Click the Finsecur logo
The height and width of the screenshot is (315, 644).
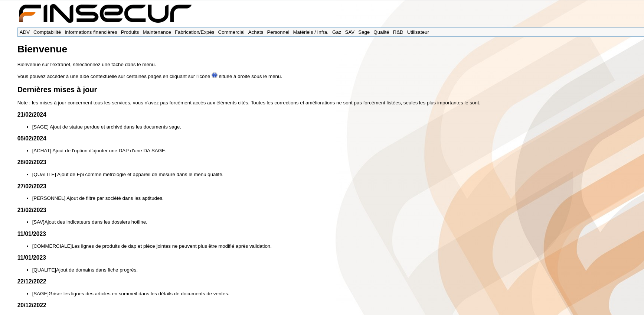(x=105, y=13)
